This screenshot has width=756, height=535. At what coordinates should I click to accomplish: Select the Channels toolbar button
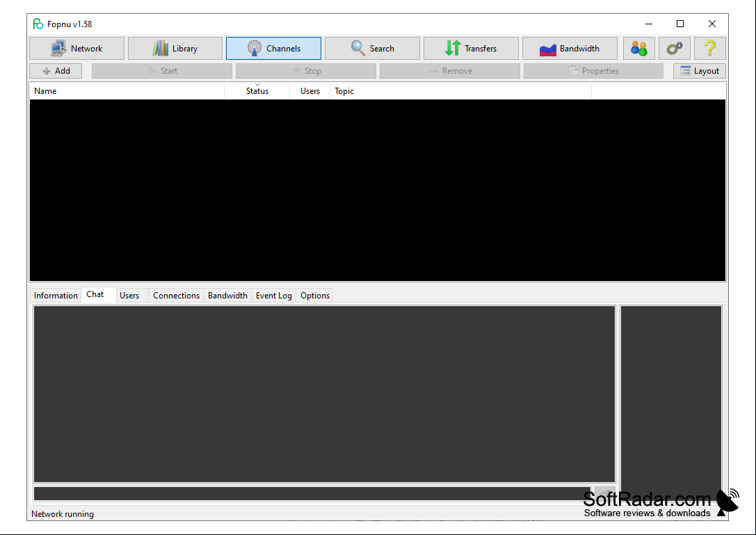(x=273, y=48)
